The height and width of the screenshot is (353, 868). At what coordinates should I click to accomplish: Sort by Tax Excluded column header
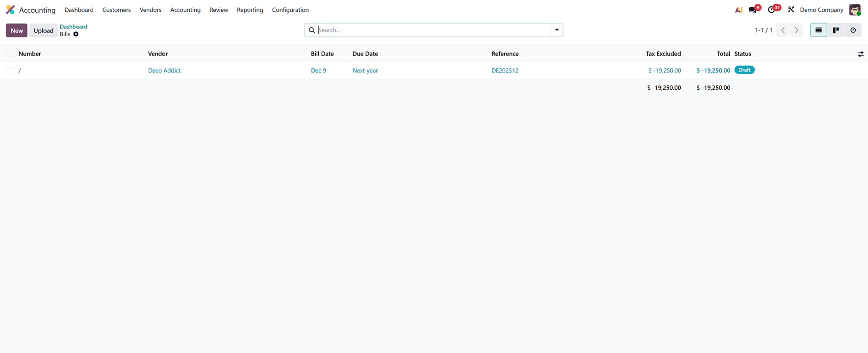pyautogui.click(x=663, y=54)
